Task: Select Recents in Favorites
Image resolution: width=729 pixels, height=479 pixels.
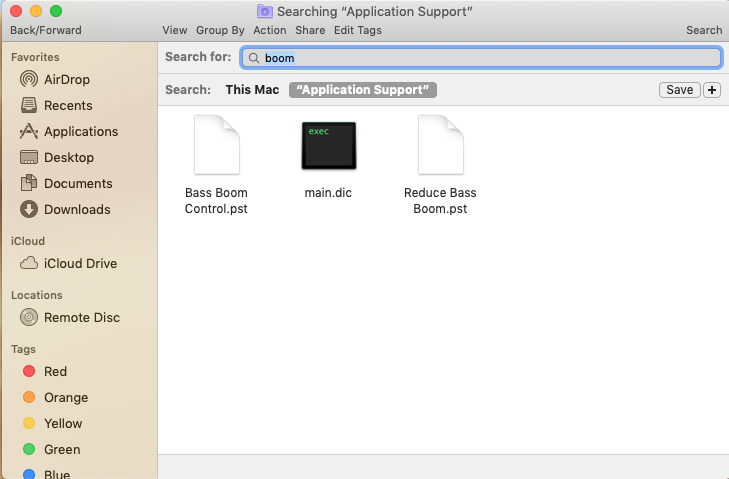Action: [67, 105]
